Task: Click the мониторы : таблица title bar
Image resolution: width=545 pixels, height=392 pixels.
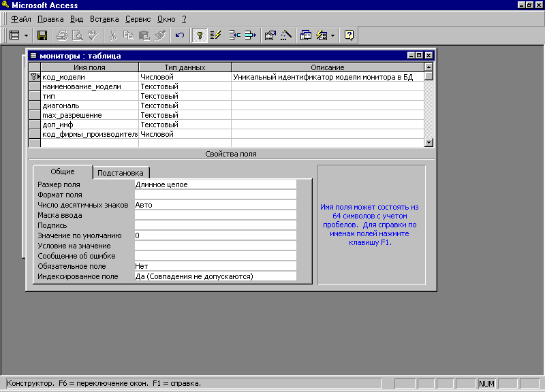Action: coord(217,56)
